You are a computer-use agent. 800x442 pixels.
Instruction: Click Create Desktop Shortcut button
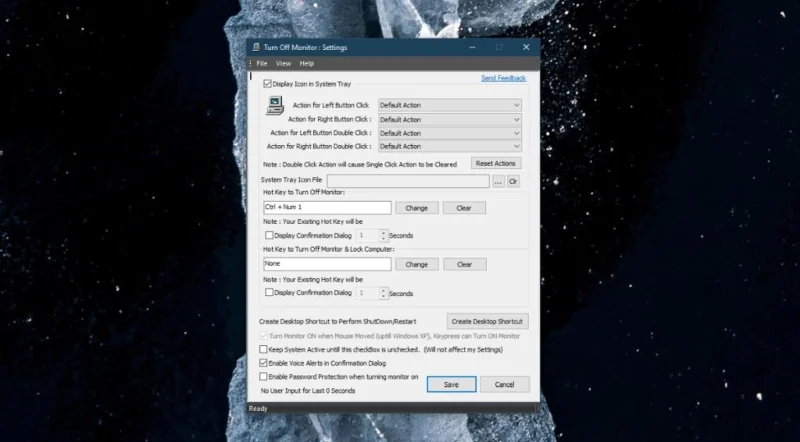pyautogui.click(x=487, y=322)
